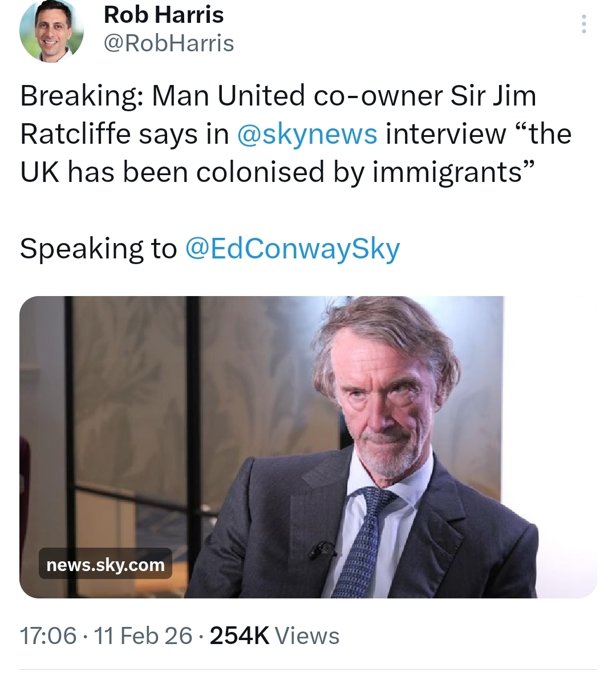Click the news.sky.com domain badge
616x676 pixels.
coord(106,565)
